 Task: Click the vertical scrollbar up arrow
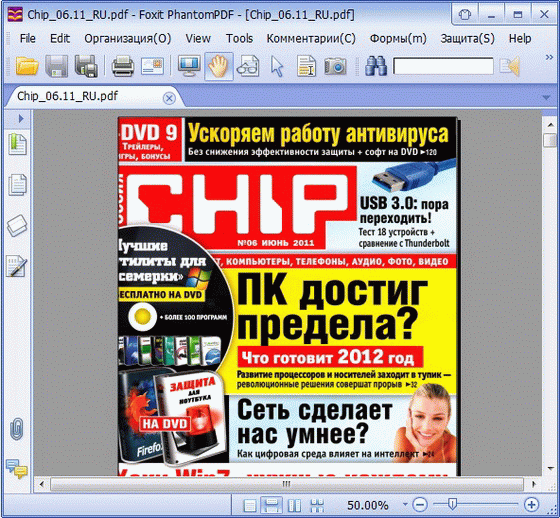(550, 125)
